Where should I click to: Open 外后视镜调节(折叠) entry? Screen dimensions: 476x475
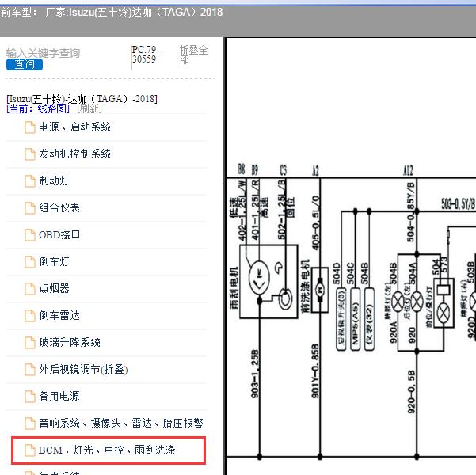83,370
